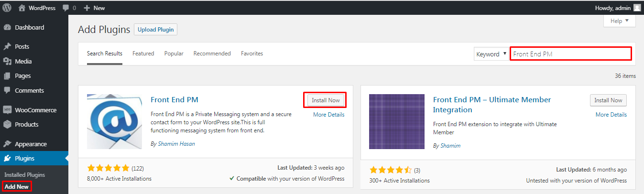Screen dimensions: 644x194
Task: Open author link Shamim
Action: coord(450,146)
